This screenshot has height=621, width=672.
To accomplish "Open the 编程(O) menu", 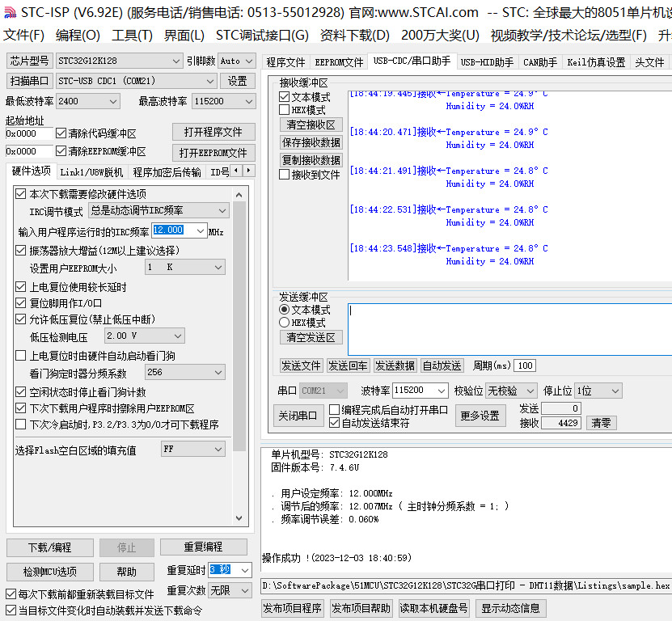I will pos(78,35).
